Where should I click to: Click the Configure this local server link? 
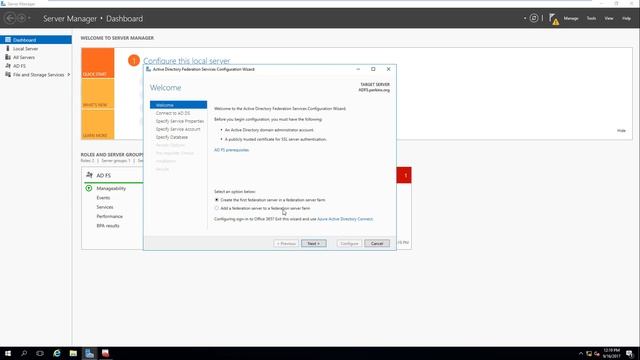(x=187, y=60)
